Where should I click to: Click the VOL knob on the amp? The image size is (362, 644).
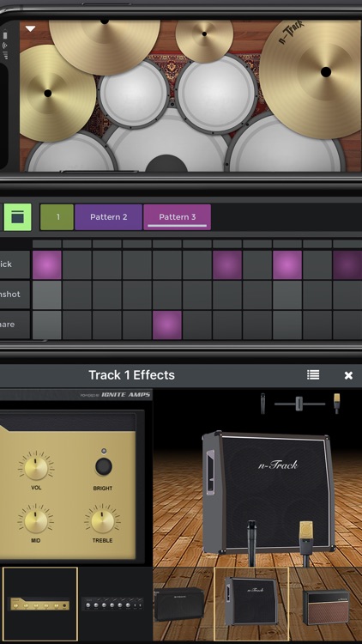click(x=36, y=469)
